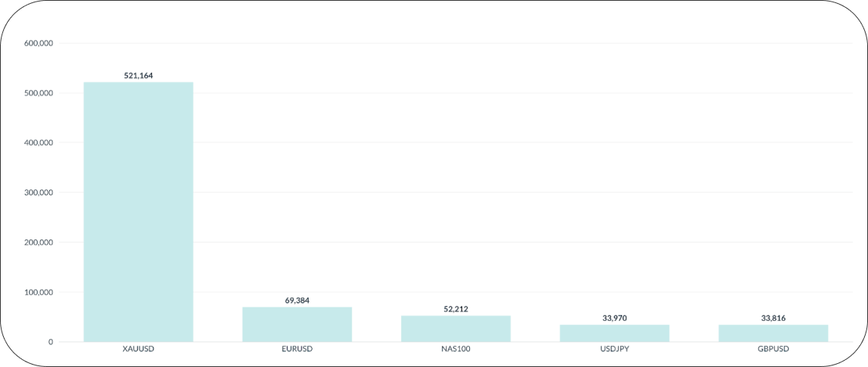This screenshot has height=367, width=868.
Task: Select the 500,000 y-axis tick label
Action: pyautogui.click(x=38, y=93)
